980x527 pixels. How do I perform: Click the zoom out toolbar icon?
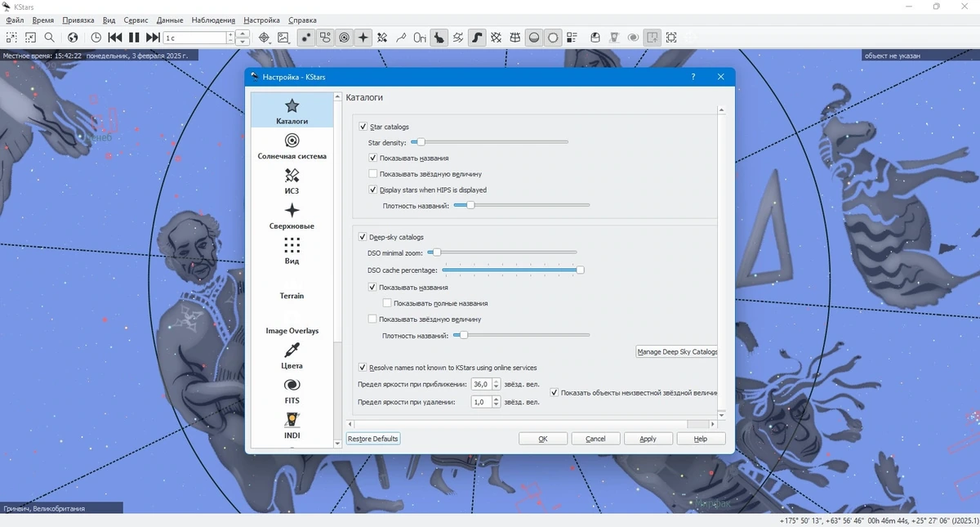click(x=30, y=37)
